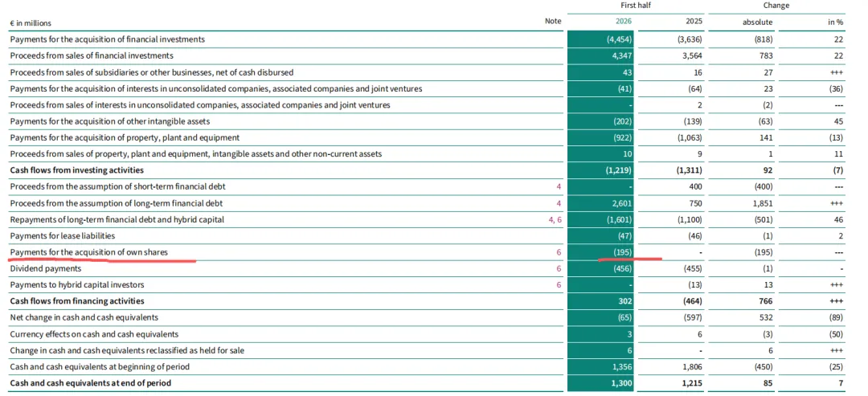
Task: Click Note 4 link for short-term financial debt
Action: click(x=559, y=187)
